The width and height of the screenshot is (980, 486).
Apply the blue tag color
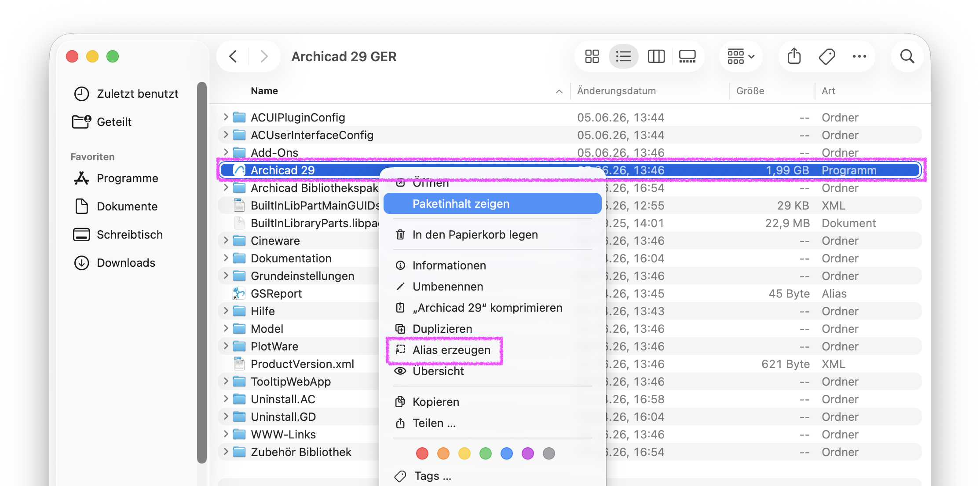[x=507, y=453]
